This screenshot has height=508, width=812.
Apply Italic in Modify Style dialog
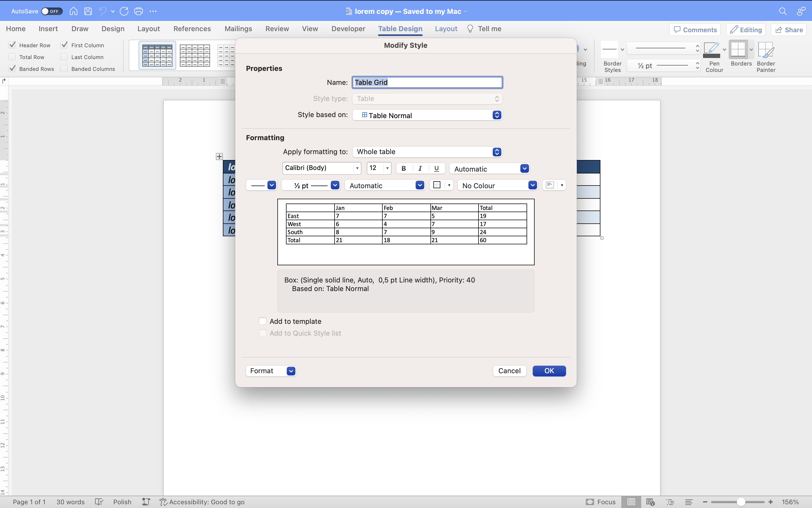pos(420,168)
